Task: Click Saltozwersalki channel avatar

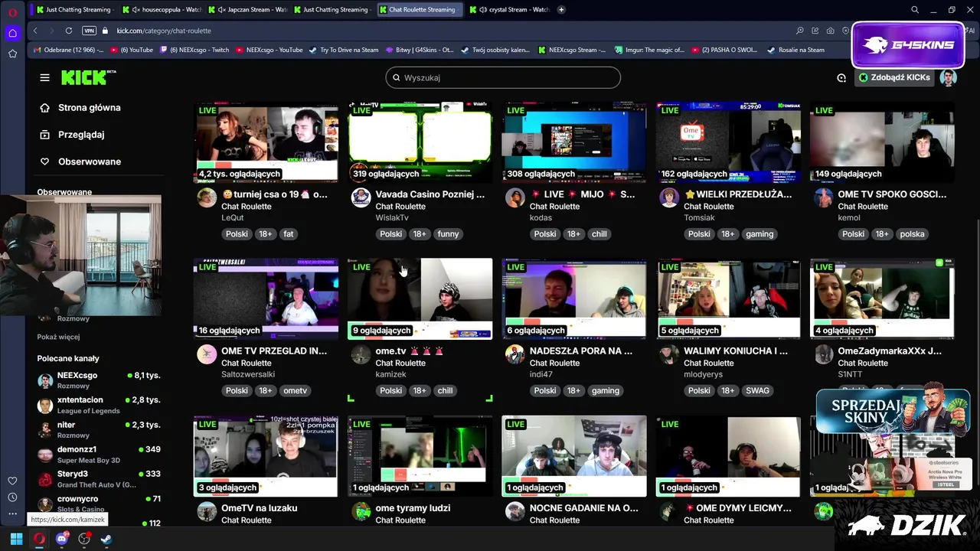Action: tap(207, 354)
